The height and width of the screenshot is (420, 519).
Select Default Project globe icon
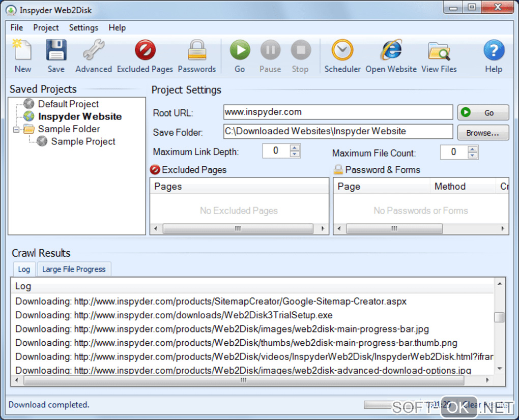[29, 104]
